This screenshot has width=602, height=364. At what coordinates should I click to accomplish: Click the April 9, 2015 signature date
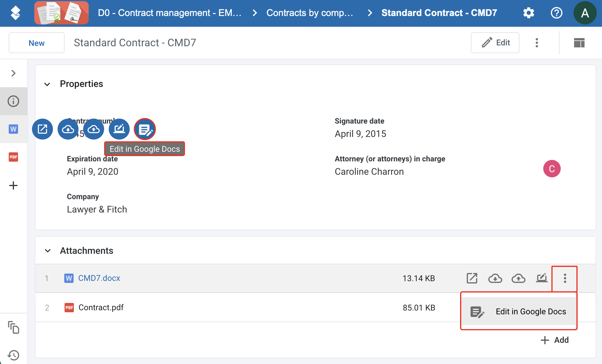pos(360,134)
